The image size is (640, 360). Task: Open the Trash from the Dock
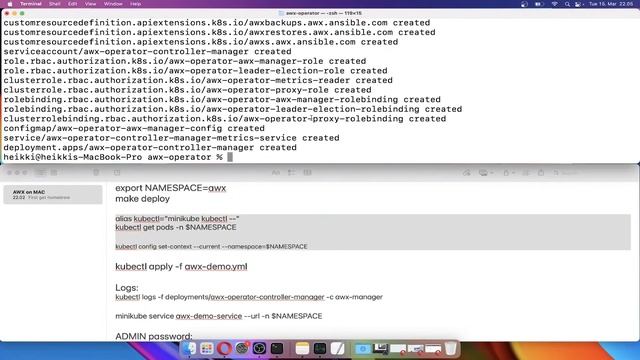(450, 348)
